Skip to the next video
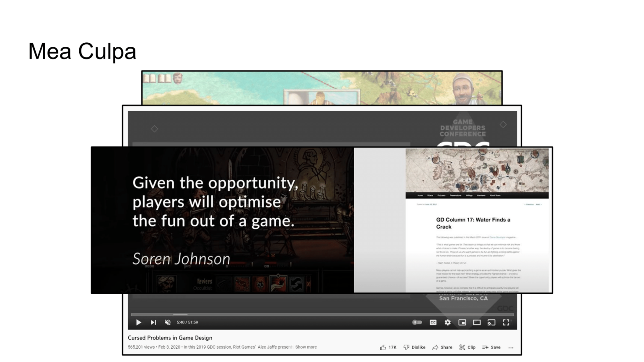The height and width of the screenshot is (362, 644). (x=153, y=322)
